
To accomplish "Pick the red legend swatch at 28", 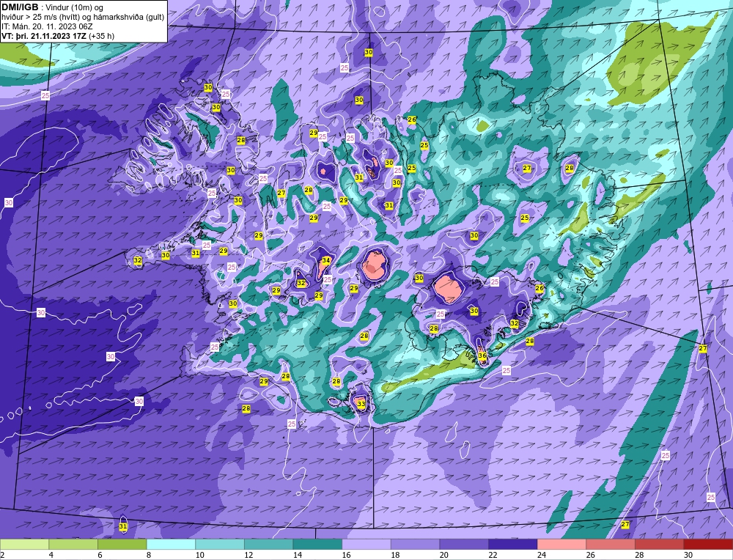I will (659, 544).
